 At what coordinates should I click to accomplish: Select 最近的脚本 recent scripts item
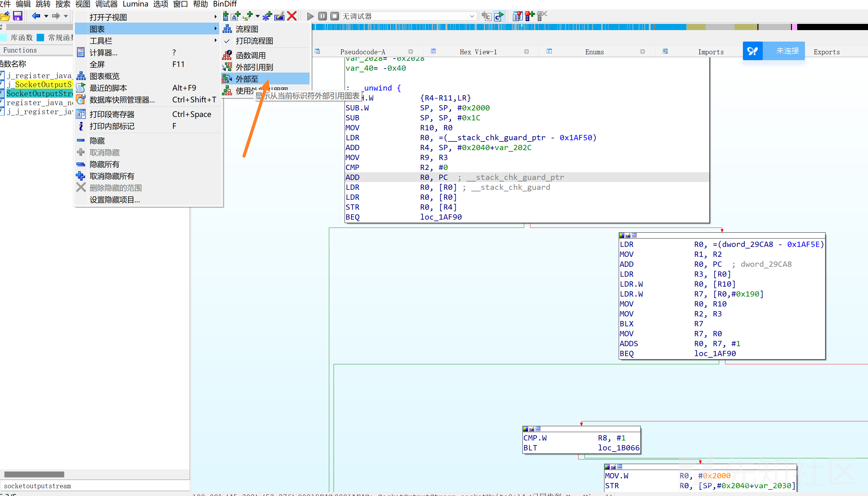click(147, 88)
